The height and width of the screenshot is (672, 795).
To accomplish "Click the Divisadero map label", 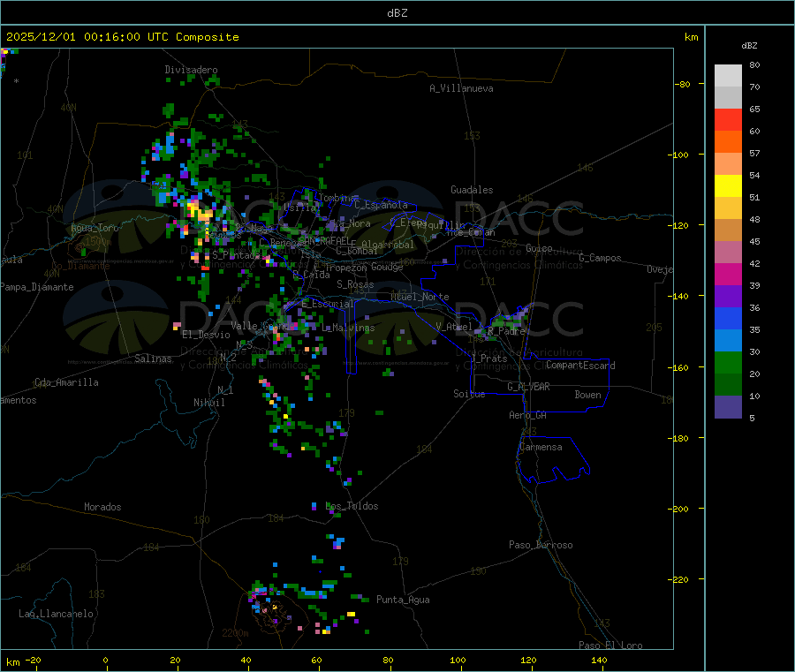I will (191, 70).
